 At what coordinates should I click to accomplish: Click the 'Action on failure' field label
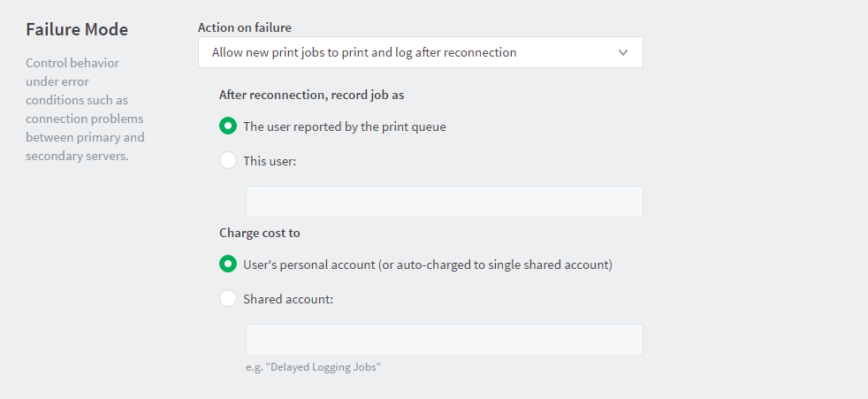(245, 27)
